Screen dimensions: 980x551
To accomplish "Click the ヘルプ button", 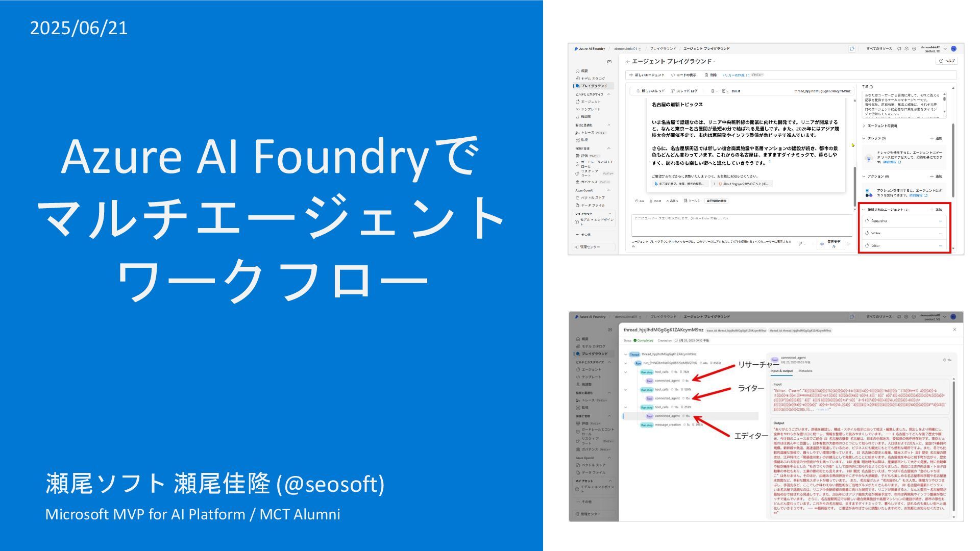I will [947, 61].
